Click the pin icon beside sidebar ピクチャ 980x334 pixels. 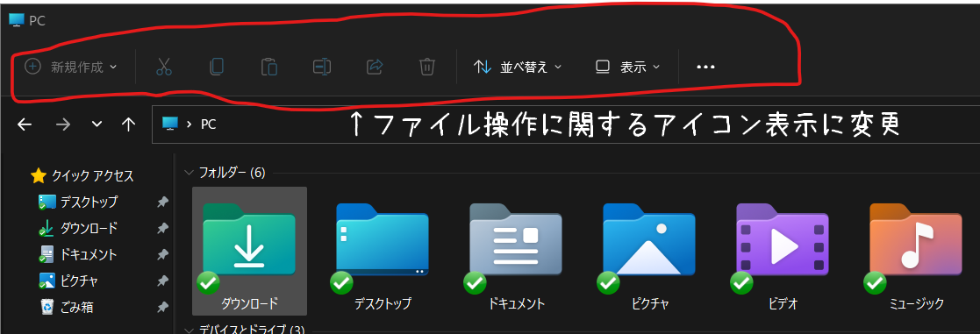click(162, 281)
